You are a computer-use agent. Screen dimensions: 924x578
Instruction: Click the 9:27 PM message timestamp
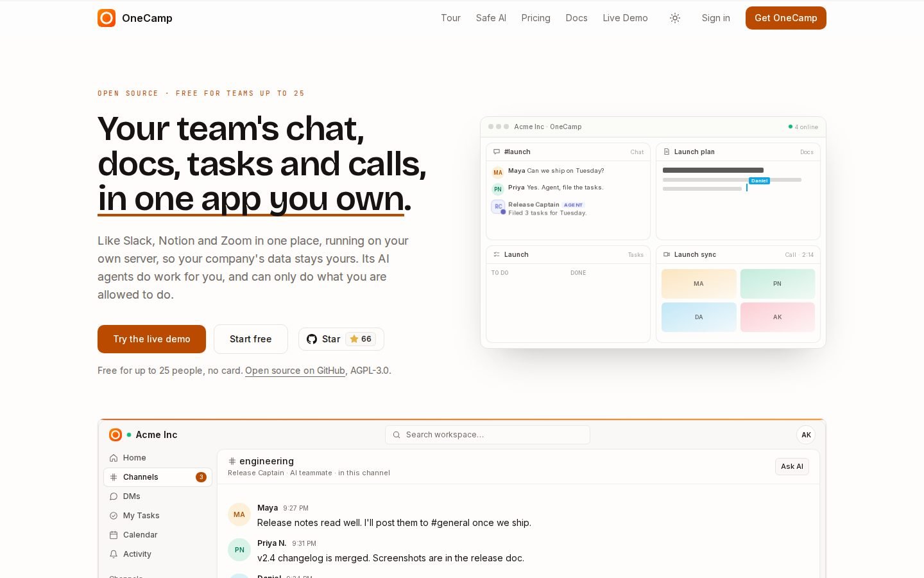(x=296, y=508)
